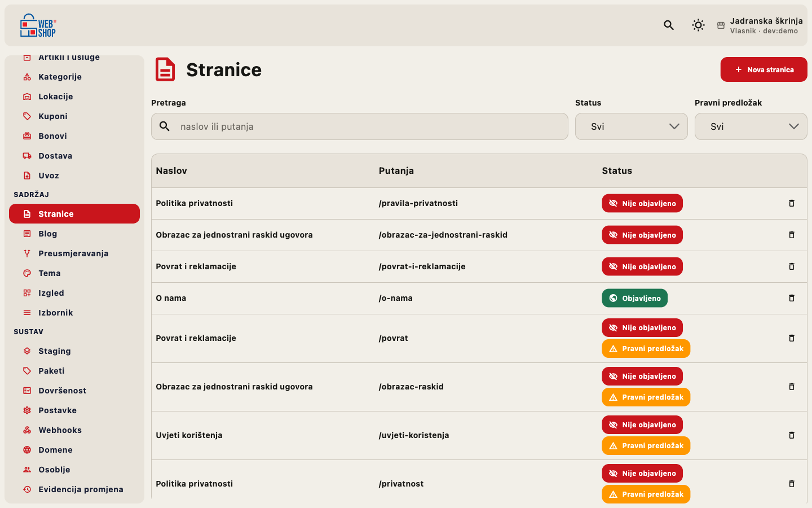This screenshot has width=812, height=508.
Task: Open Artikli i usluge in the sidebar
Action: coord(74,58)
